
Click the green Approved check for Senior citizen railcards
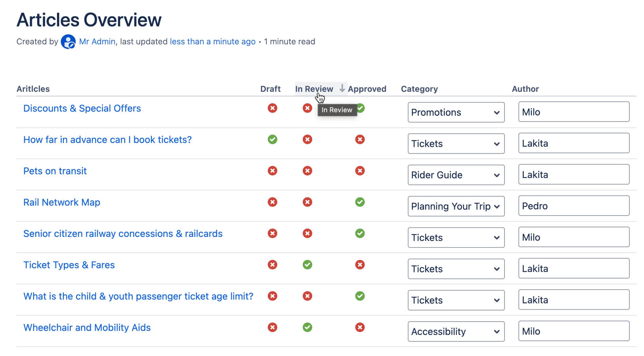360,233
